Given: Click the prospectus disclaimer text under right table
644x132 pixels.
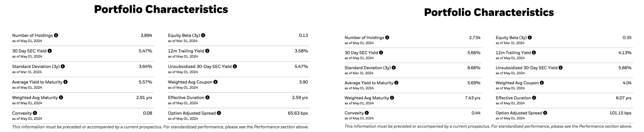Looking at the screenshot, I should (x=488, y=126).
